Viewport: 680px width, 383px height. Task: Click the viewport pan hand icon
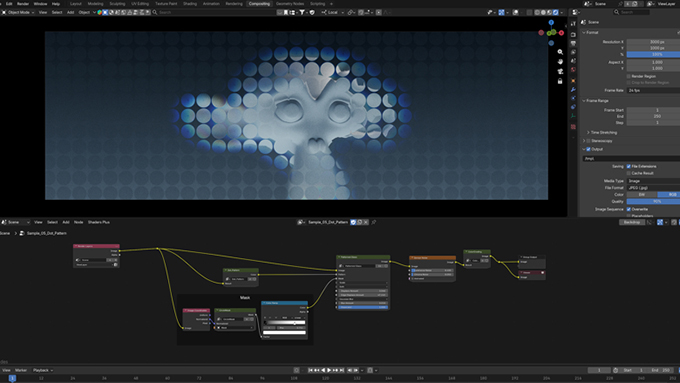coord(560,62)
